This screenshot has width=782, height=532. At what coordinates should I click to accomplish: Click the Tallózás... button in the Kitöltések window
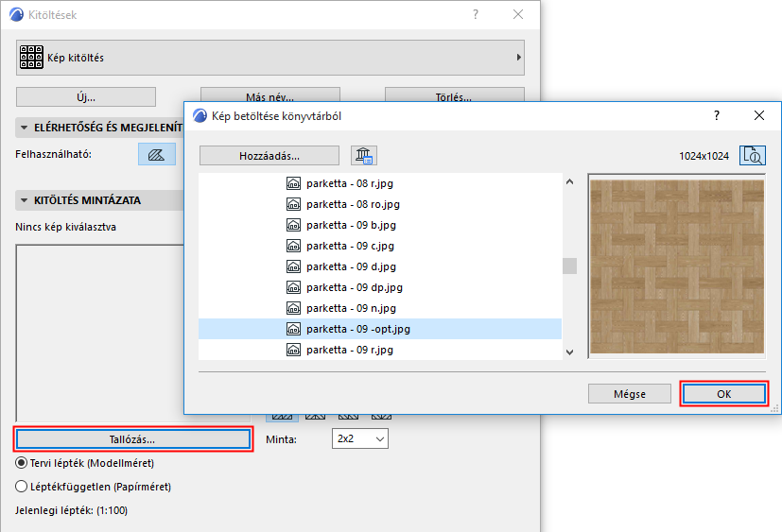point(132,439)
